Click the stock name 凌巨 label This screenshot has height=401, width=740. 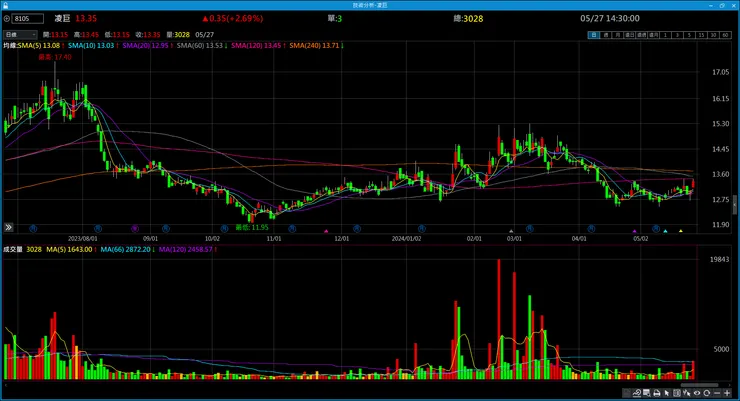coord(62,18)
